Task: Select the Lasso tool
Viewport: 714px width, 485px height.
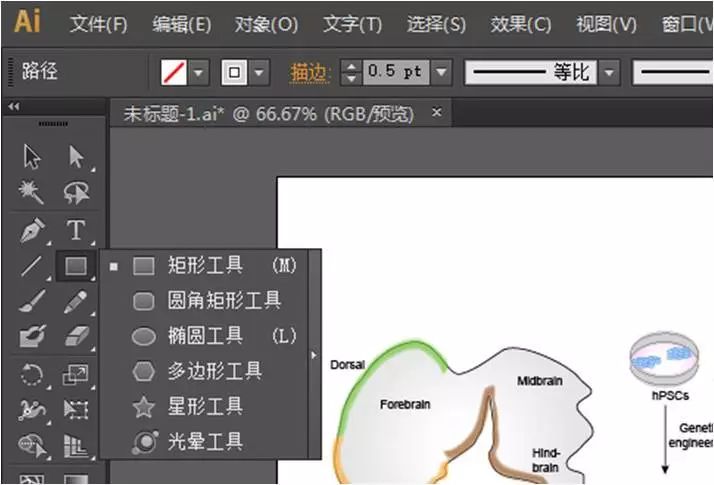Action: pyautogui.click(x=76, y=192)
